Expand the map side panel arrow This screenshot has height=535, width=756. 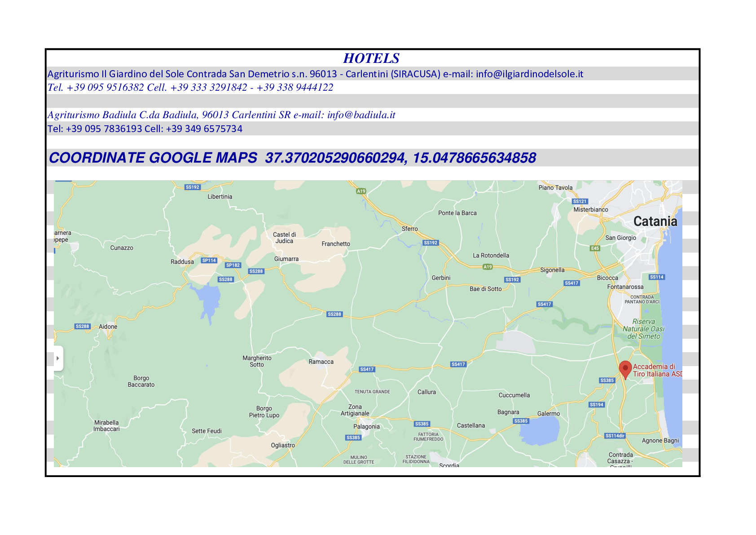coord(58,358)
